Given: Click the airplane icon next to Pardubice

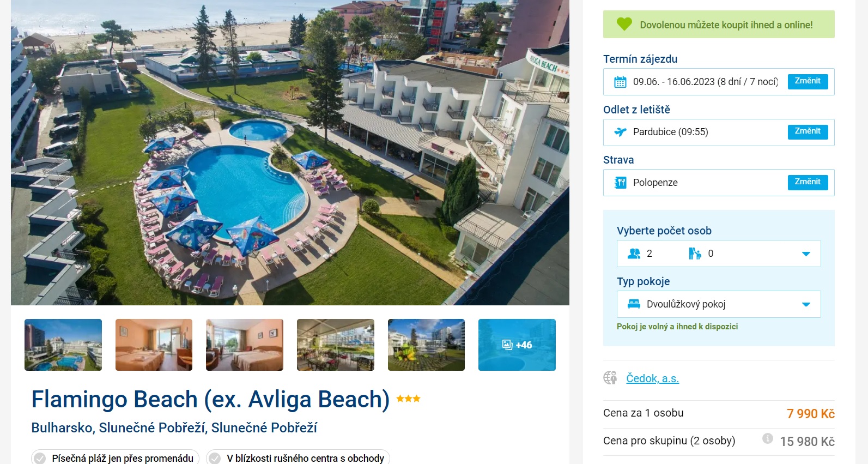Looking at the screenshot, I should coord(620,132).
